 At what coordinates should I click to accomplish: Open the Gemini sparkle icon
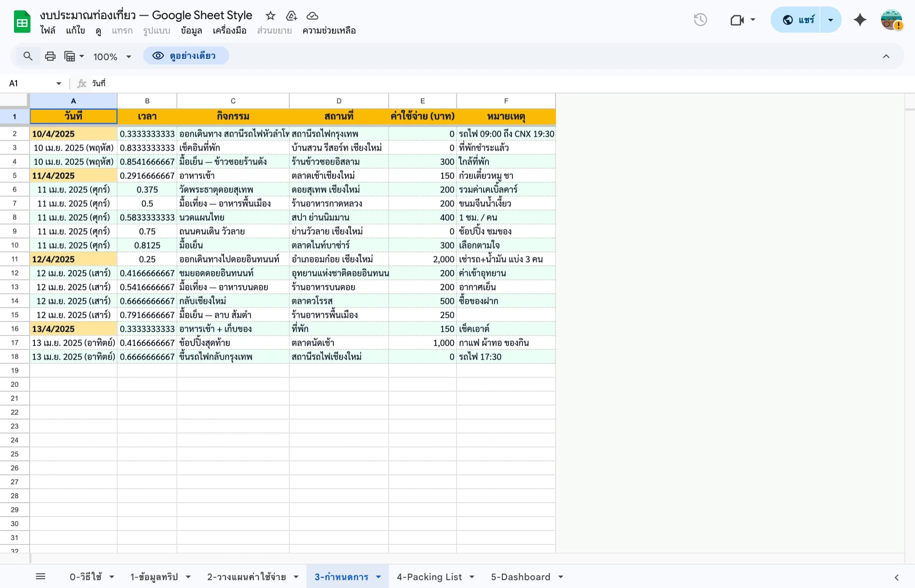click(860, 20)
